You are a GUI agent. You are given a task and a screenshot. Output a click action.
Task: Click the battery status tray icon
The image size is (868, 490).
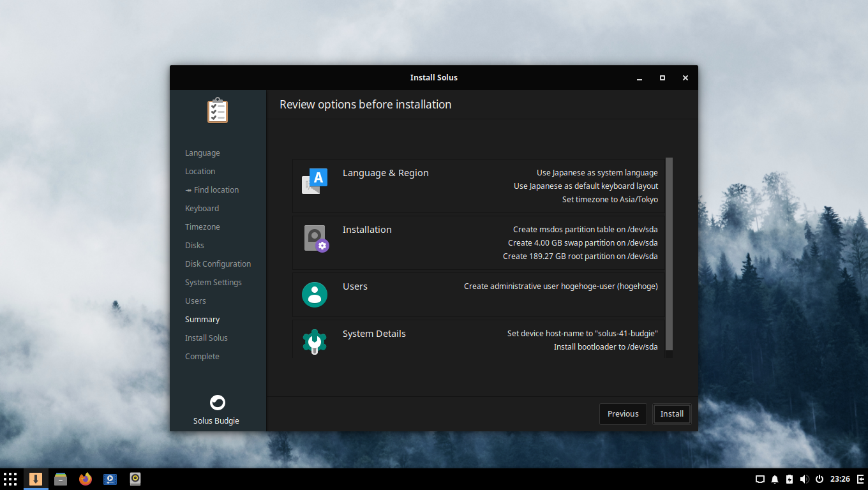[x=789, y=479]
